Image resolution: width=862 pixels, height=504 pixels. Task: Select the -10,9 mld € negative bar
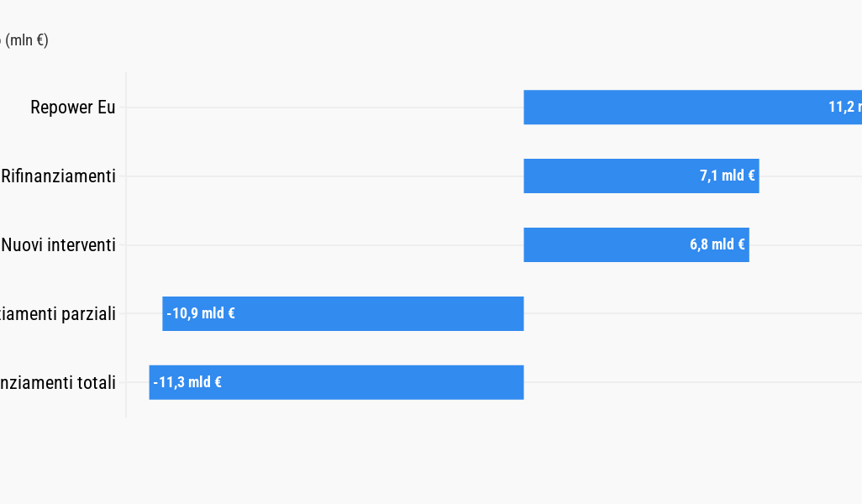(x=343, y=313)
